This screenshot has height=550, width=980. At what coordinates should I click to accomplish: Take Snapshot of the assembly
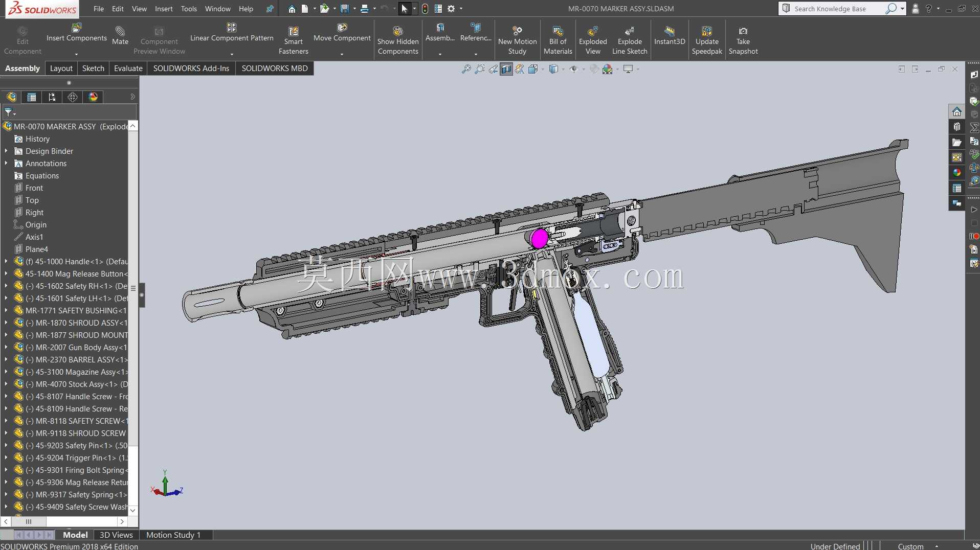click(x=743, y=40)
